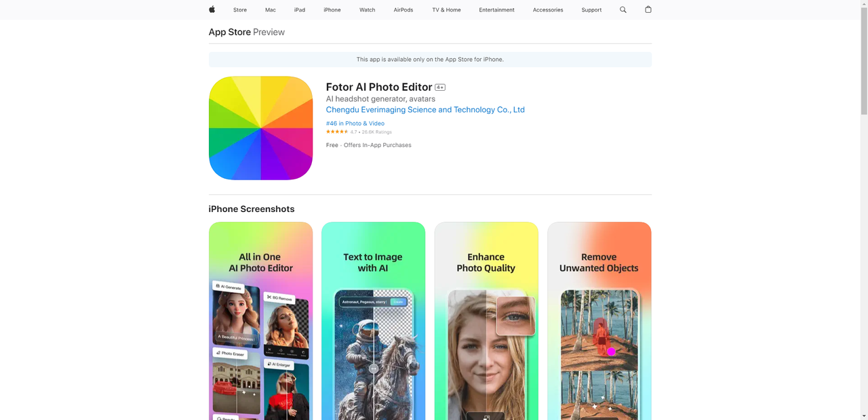Viewport: 868px width, 420px height.
Task: Click the iPhone-only availability banner text
Action: tap(430, 60)
